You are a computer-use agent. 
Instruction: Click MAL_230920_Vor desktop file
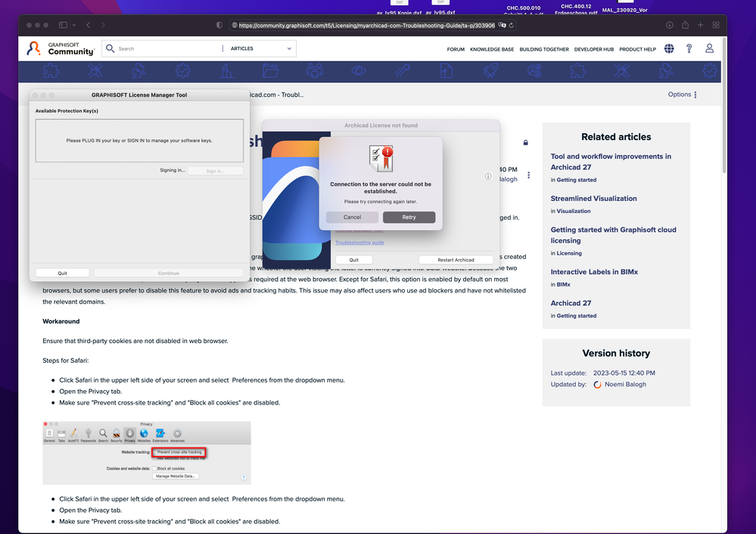click(624, 10)
